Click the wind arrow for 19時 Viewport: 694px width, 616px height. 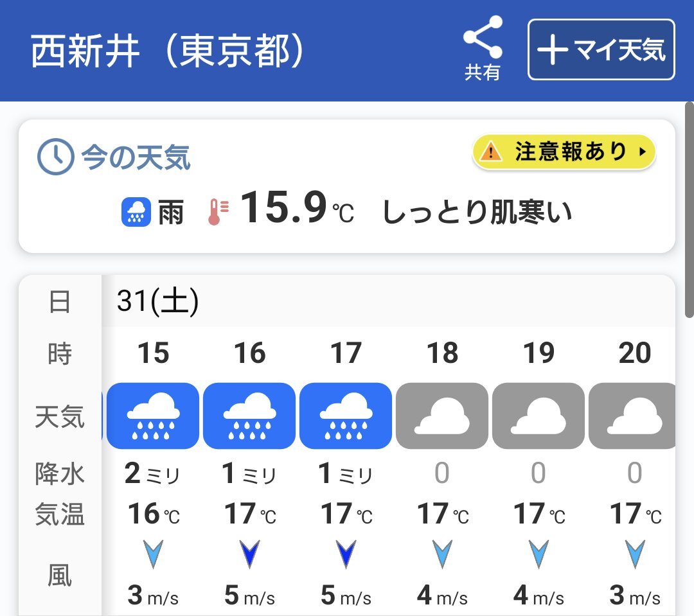pyautogui.click(x=538, y=554)
